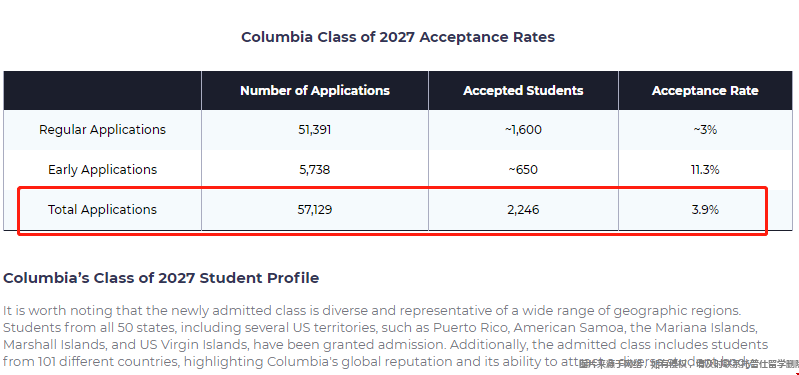This screenshot has height=375, width=799.
Task: Click the watermark text at bottom right
Action: tap(689, 364)
